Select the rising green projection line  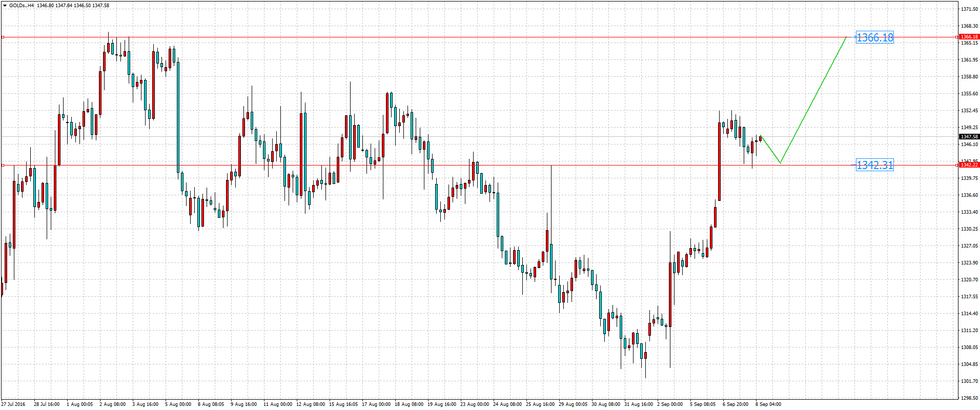click(x=813, y=100)
